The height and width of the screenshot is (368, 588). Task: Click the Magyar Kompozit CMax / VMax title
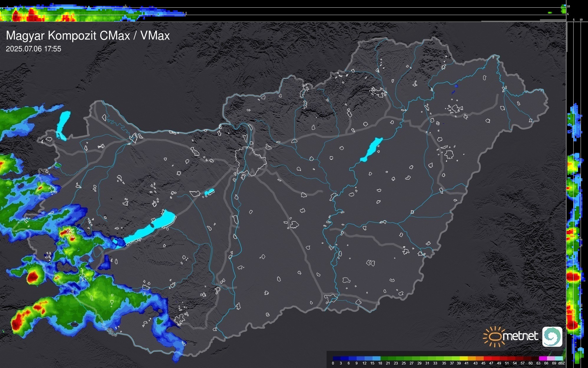click(x=88, y=36)
